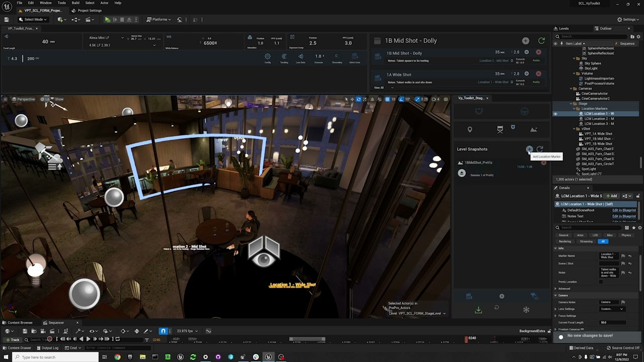Click the snowflake freeze icon
Screen dimensions: 644x362
point(526,310)
